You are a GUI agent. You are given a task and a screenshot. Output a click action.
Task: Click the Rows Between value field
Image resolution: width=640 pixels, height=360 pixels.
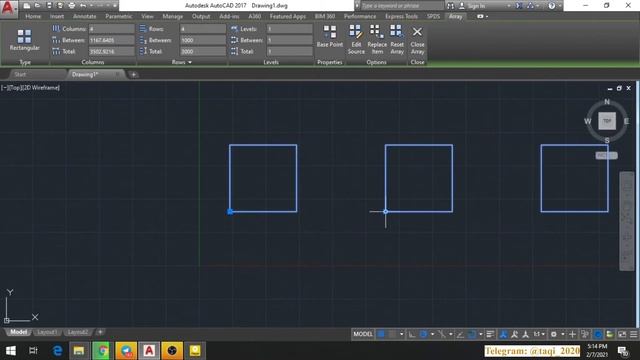pos(202,40)
